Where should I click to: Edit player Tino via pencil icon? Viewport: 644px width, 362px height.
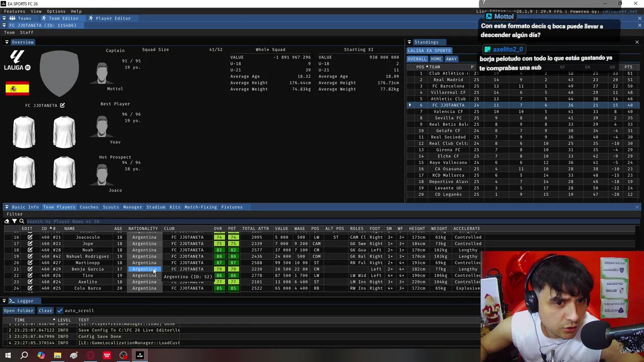30,276
